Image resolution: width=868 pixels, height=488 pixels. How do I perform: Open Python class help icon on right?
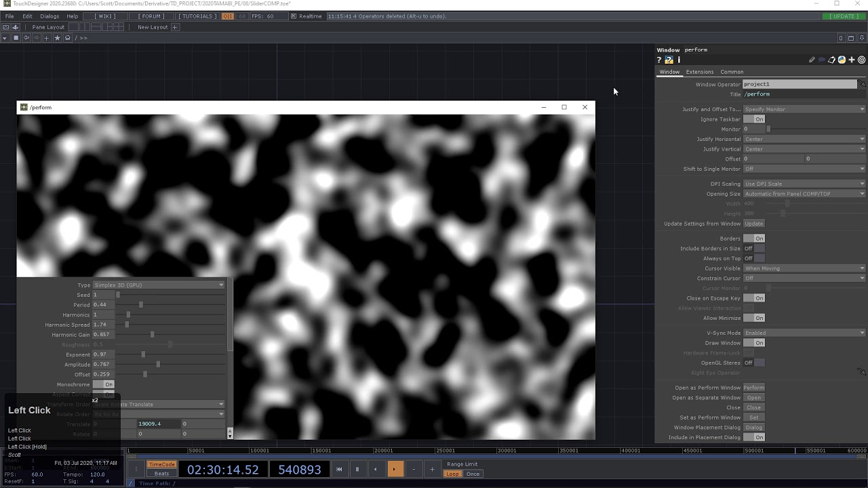(842, 60)
